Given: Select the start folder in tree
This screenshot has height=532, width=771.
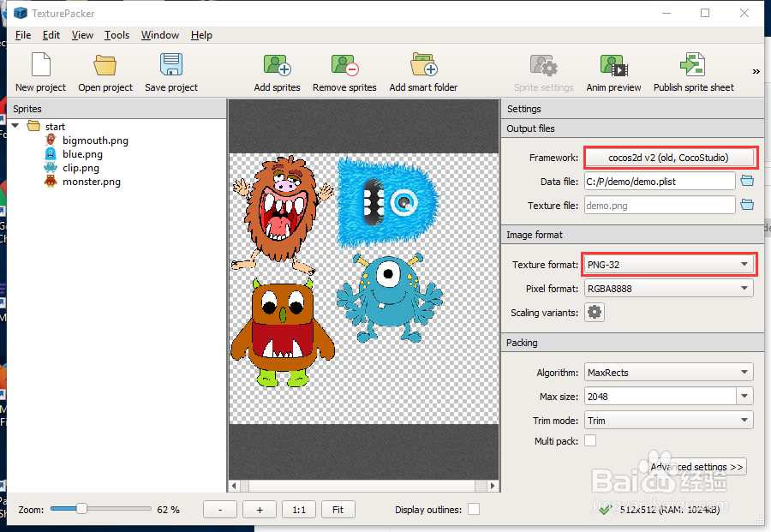Looking at the screenshot, I should (55, 127).
